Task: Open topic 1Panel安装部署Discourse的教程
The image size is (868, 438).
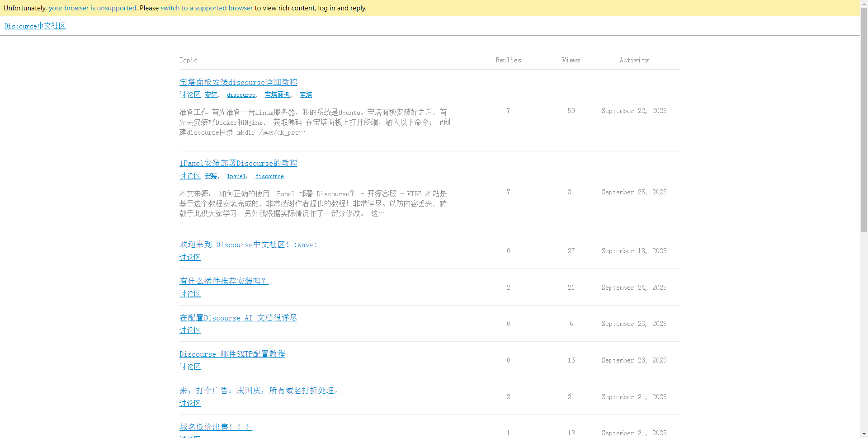Action: (238, 163)
